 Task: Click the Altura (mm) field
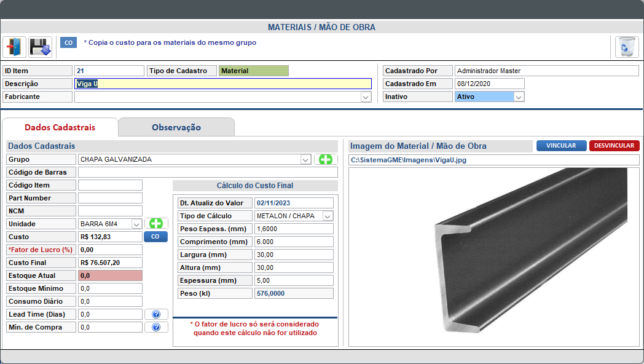click(294, 268)
